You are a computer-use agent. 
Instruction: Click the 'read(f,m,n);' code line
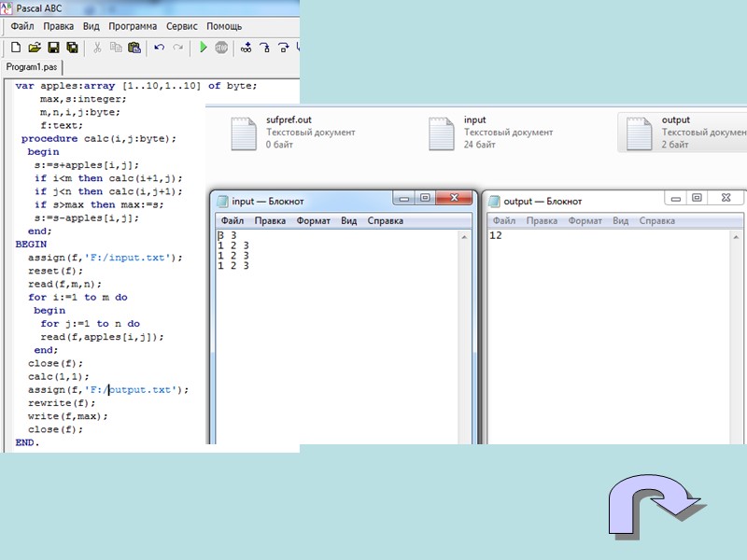[x=64, y=284]
